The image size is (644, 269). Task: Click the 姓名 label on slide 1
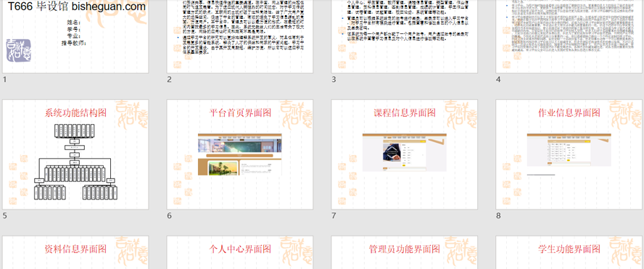click(x=74, y=22)
